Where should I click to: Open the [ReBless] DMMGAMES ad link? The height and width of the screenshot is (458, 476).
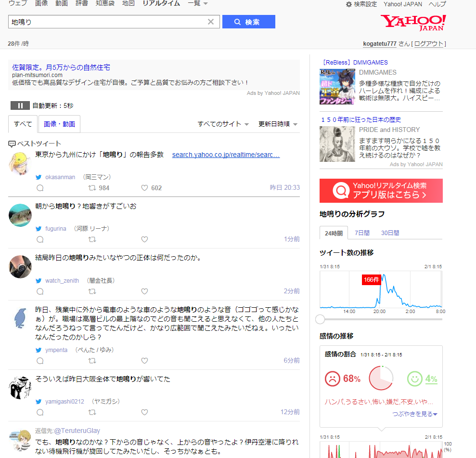pyautogui.click(x=355, y=62)
